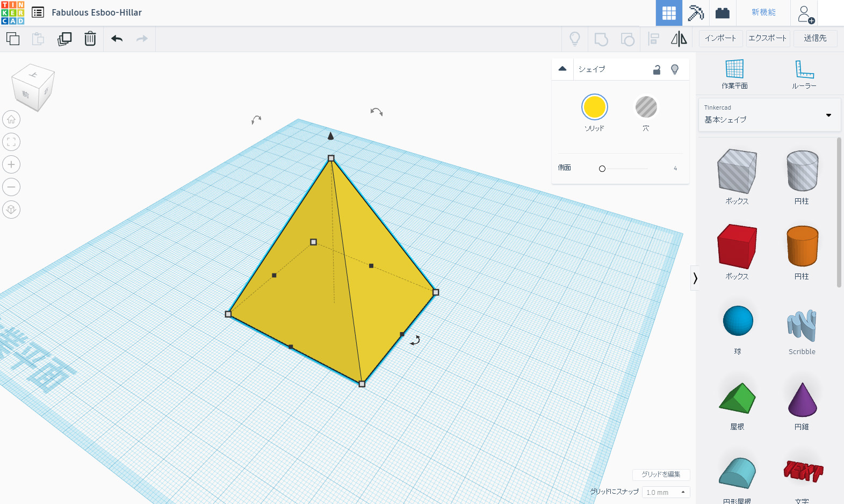Toggle shape visibility lightbulb in shape panel
This screenshot has width=844, height=504.
coord(675,69)
